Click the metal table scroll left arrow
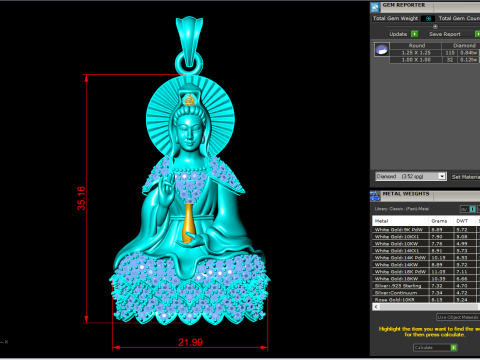This screenshot has height=360, width=480. point(376,307)
